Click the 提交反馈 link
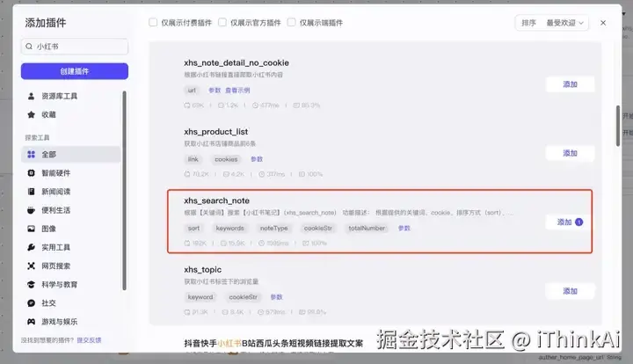The width and height of the screenshot is (633, 364). 89,340
